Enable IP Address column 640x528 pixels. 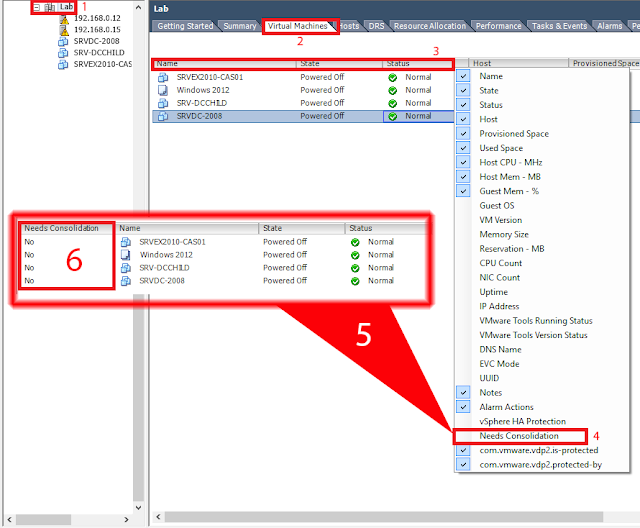pyautogui.click(x=542, y=306)
